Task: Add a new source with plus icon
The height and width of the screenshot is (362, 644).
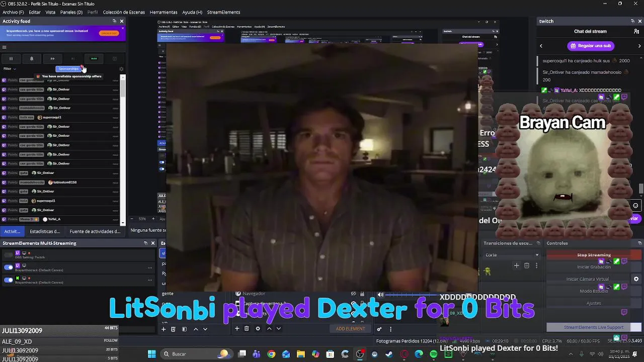Action: [x=236, y=328]
